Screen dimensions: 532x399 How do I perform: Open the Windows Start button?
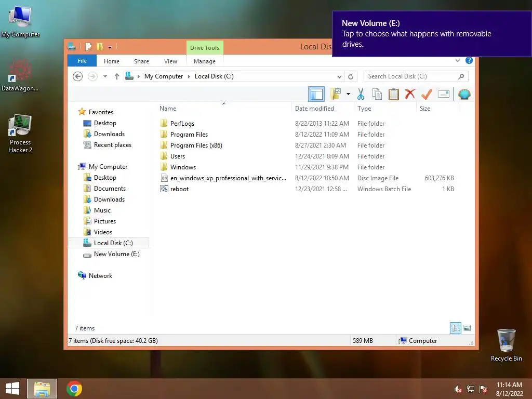(12, 389)
